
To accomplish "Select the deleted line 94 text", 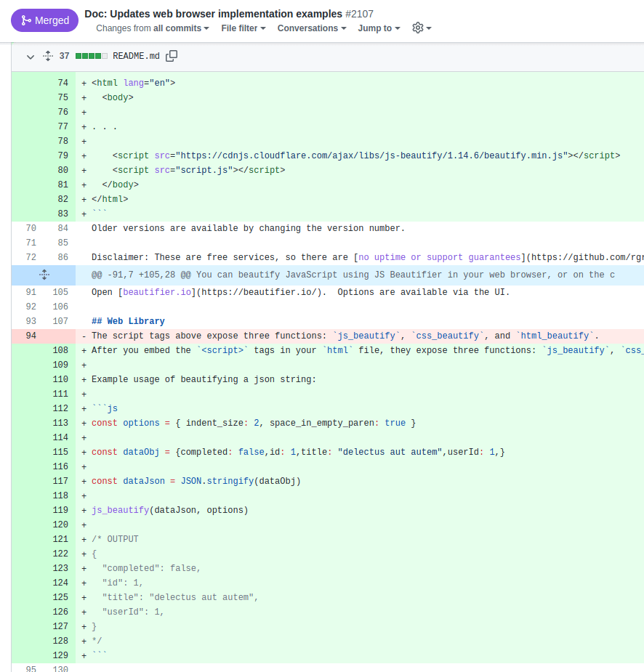I will (x=345, y=336).
